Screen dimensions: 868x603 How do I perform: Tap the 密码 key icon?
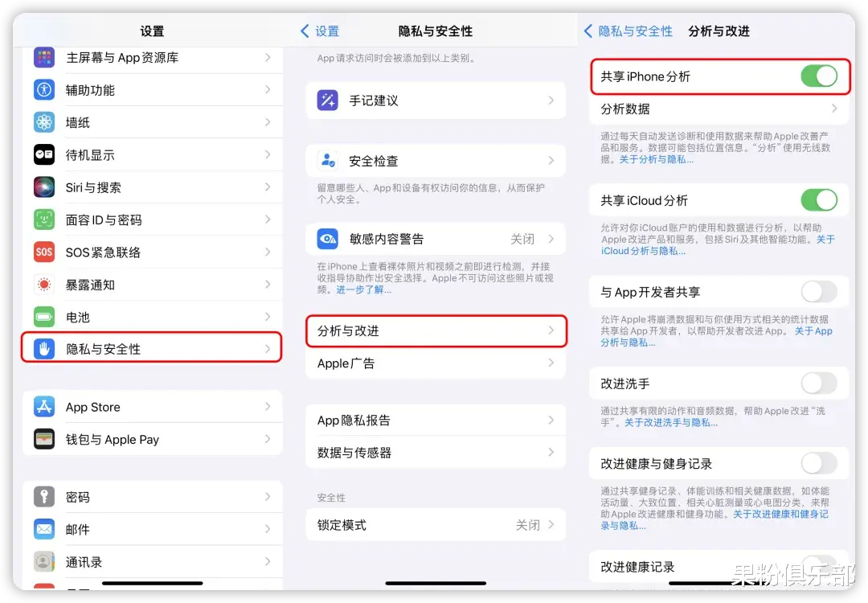point(44,497)
